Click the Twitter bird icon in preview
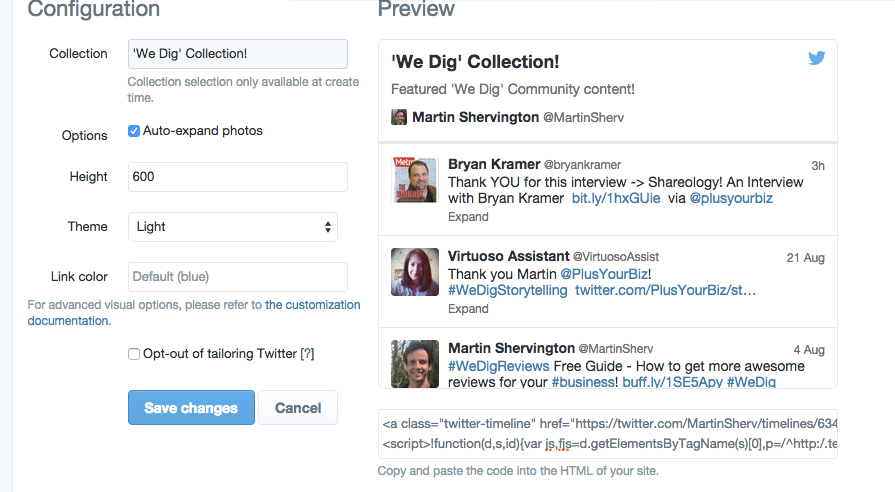Screen dimensions: 895x492 [x=817, y=58]
